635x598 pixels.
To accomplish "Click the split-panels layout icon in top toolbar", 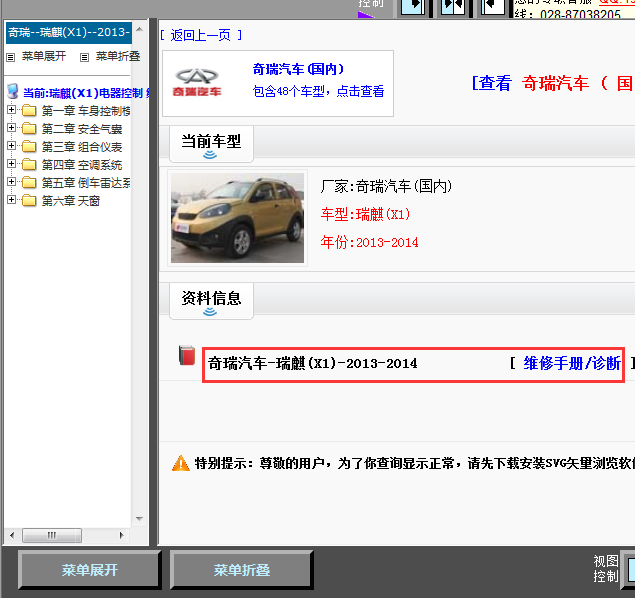I will pyautogui.click(x=452, y=7).
